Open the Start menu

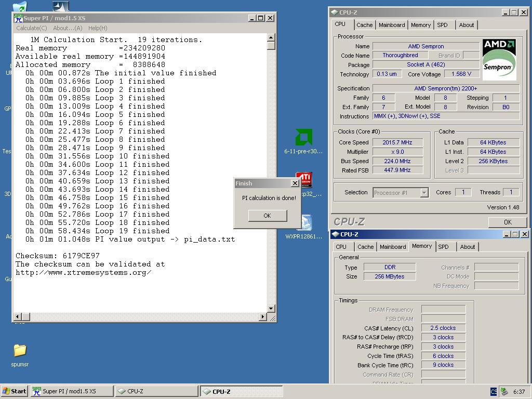tap(14, 391)
